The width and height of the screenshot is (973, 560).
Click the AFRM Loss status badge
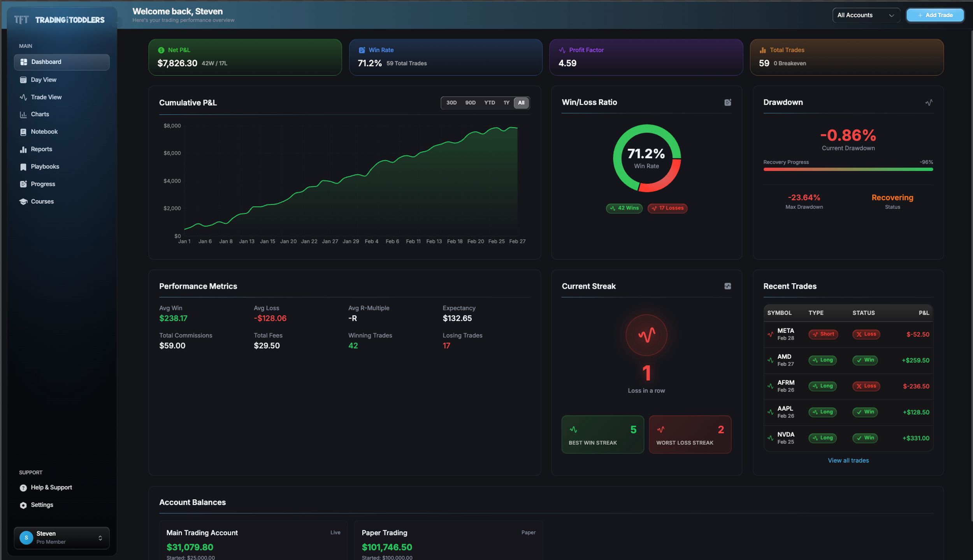point(866,386)
